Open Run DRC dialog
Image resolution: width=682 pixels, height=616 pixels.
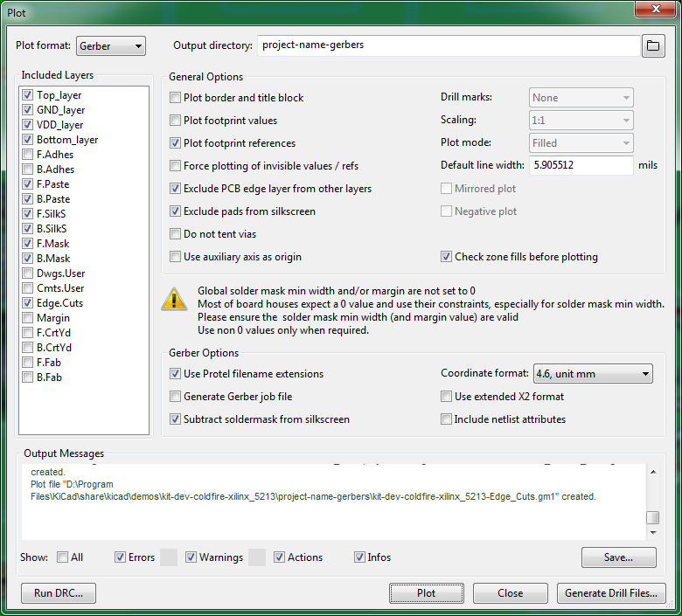59,593
